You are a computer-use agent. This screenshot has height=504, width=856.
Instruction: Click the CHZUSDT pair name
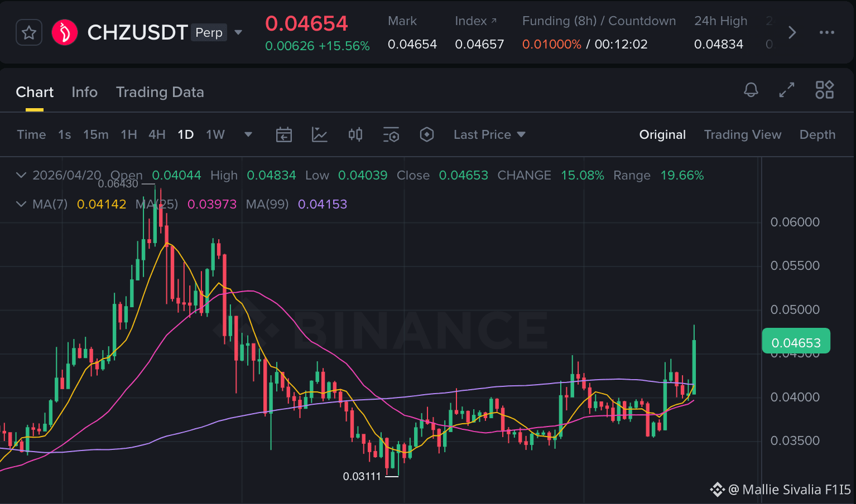click(x=137, y=32)
